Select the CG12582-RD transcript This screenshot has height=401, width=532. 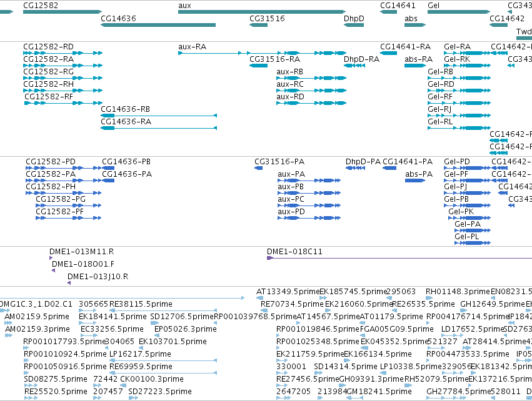tap(63, 53)
